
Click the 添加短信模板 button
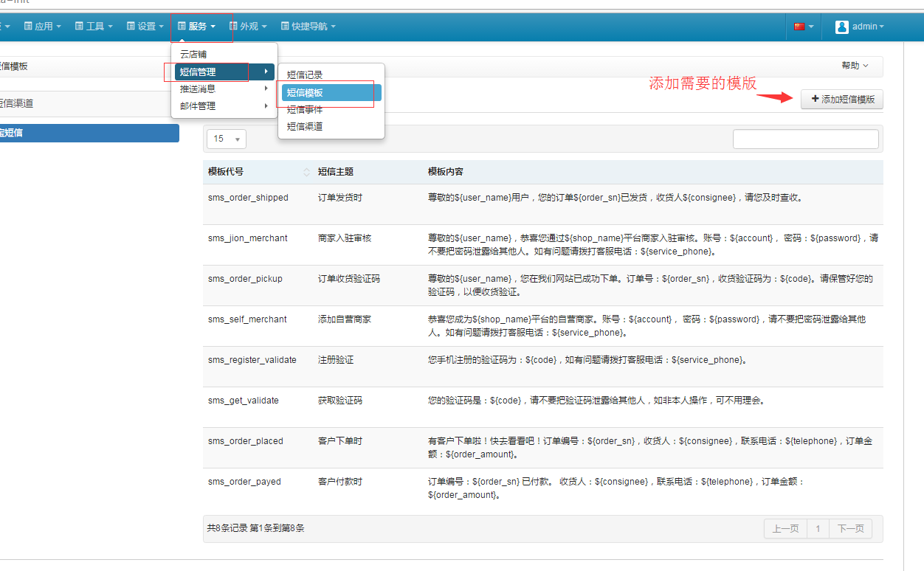coord(841,99)
